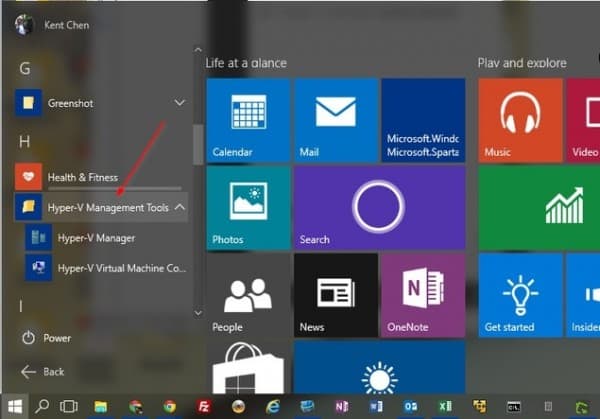Launch Hyper-V Manager from the list
600x419 pixels.
pyautogui.click(x=106, y=238)
